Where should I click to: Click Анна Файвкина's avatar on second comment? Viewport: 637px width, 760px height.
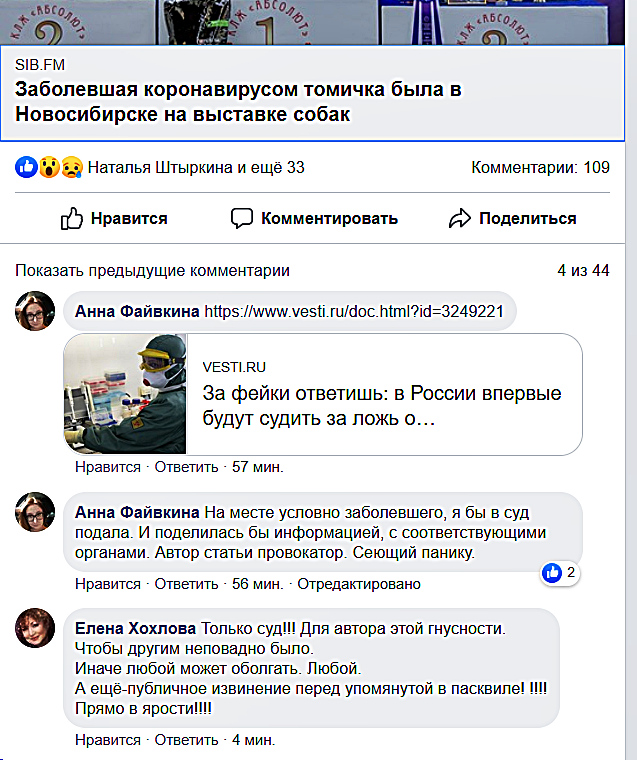point(35,512)
